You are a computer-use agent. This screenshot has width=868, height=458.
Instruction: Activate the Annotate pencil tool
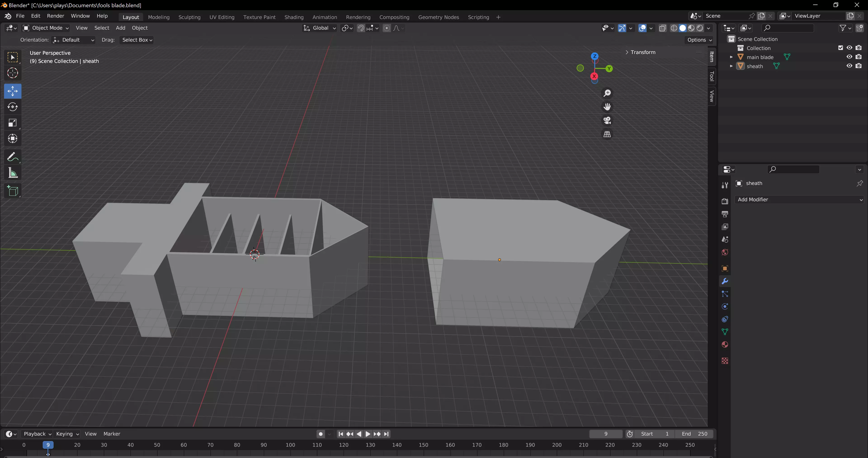[x=12, y=157]
